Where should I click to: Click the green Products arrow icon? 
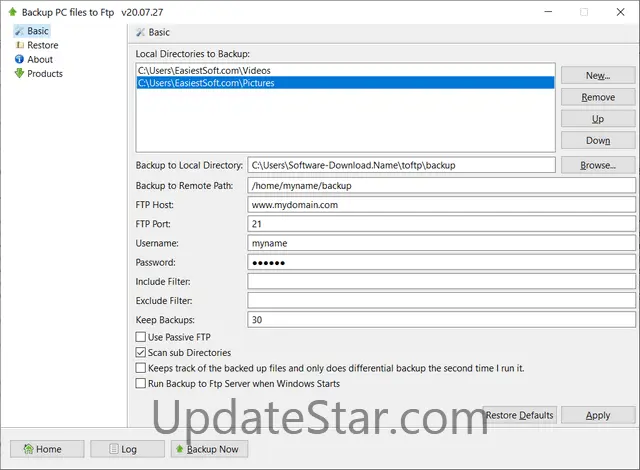coord(19,73)
